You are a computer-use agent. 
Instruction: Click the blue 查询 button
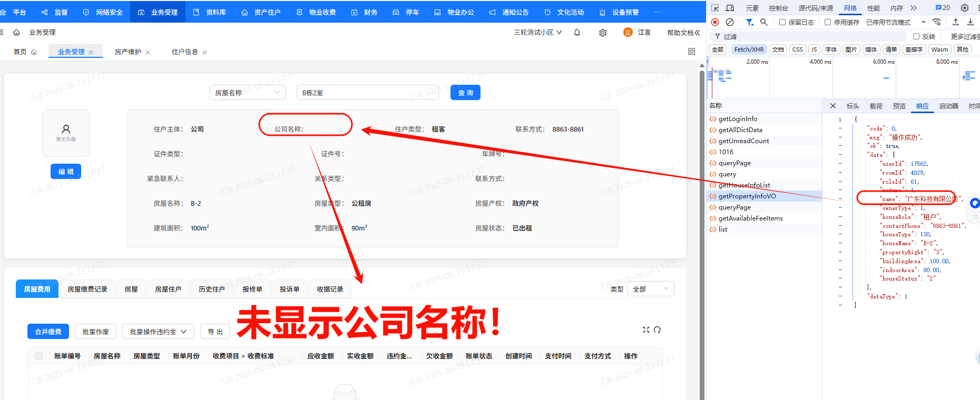tap(465, 93)
